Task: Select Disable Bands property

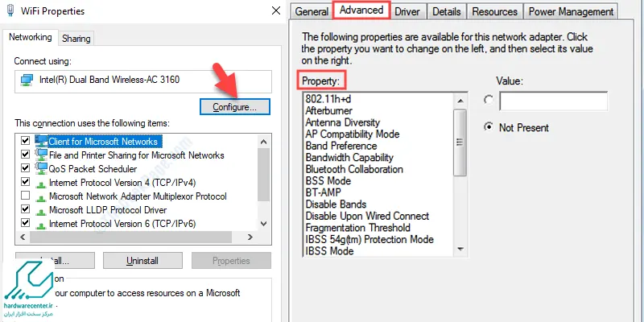Action: pos(336,204)
